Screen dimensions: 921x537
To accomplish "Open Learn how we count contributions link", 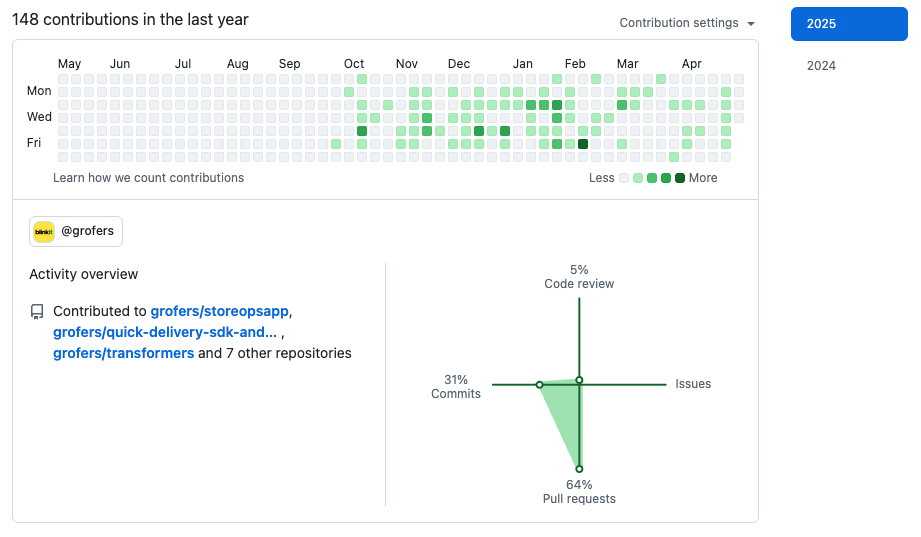I will coord(148,178).
